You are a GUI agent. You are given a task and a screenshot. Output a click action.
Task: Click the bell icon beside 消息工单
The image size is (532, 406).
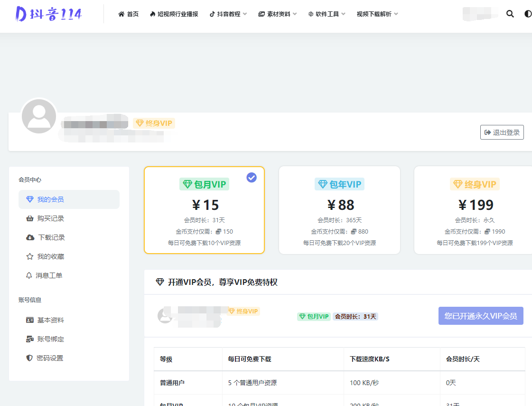pos(29,275)
